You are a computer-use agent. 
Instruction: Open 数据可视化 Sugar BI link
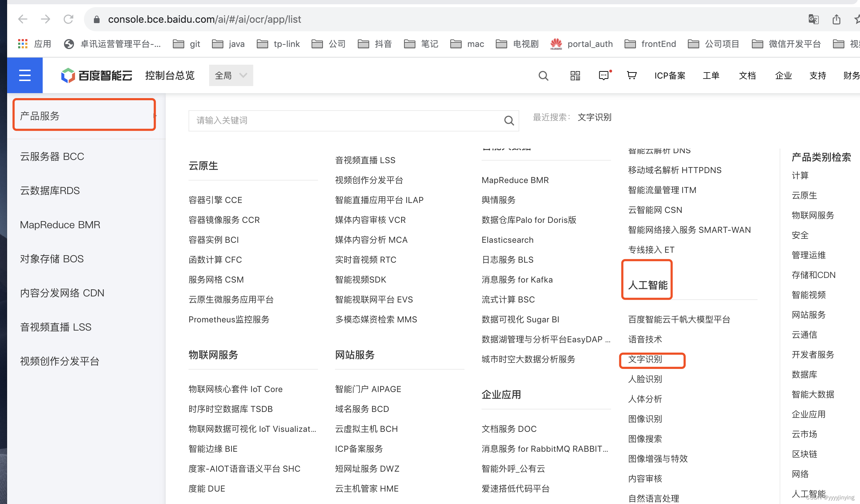[520, 320]
